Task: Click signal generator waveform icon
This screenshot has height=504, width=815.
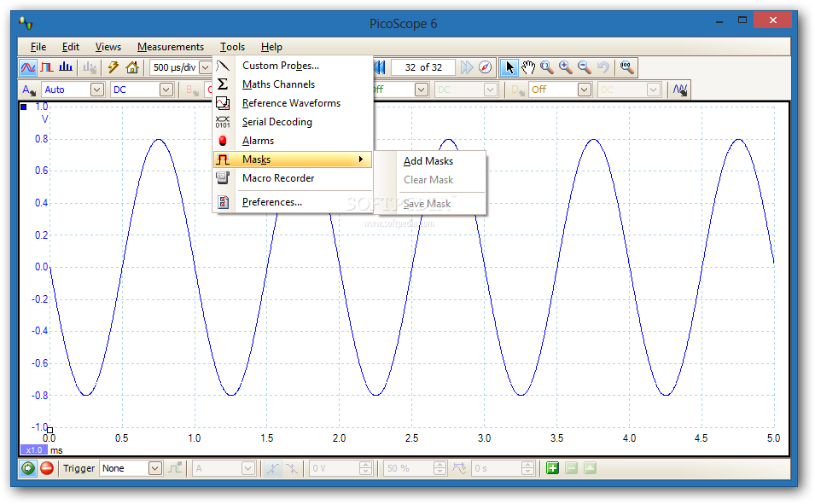Action: click(680, 90)
